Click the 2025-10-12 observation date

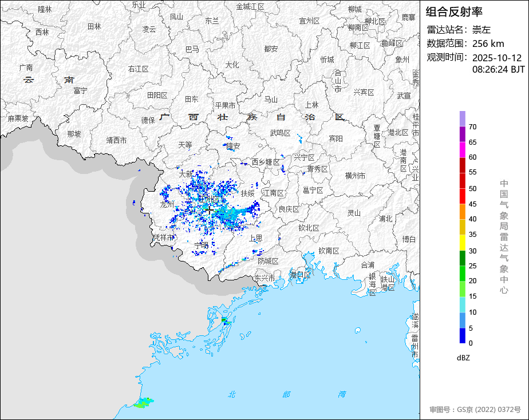pos(497,58)
